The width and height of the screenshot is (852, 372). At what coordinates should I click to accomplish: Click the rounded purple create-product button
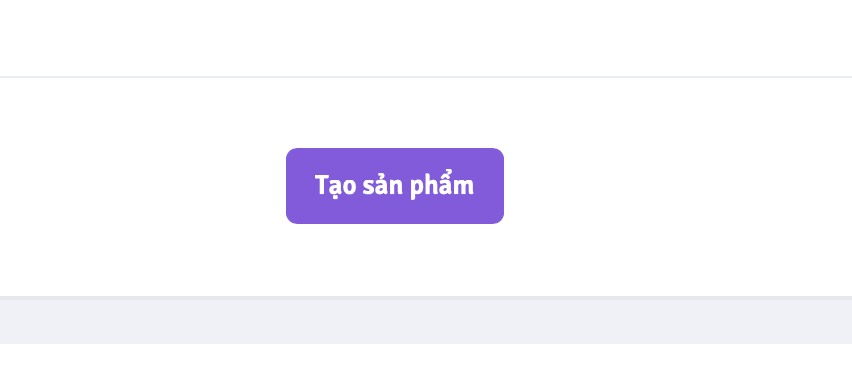(x=395, y=186)
